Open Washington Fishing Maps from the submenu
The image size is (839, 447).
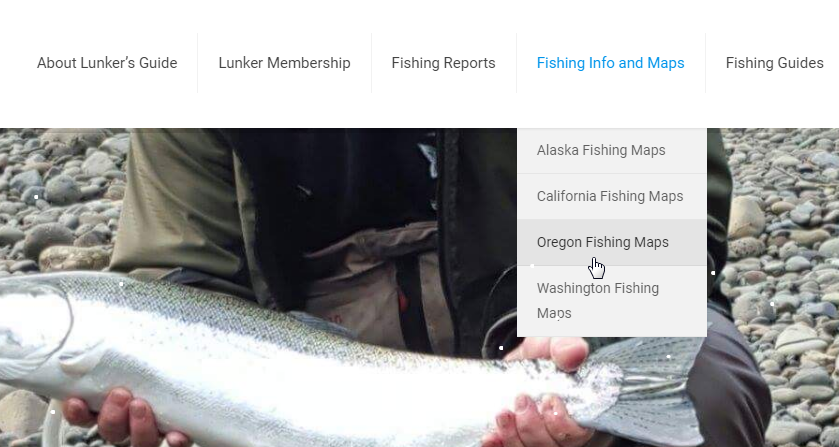(612, 301)
